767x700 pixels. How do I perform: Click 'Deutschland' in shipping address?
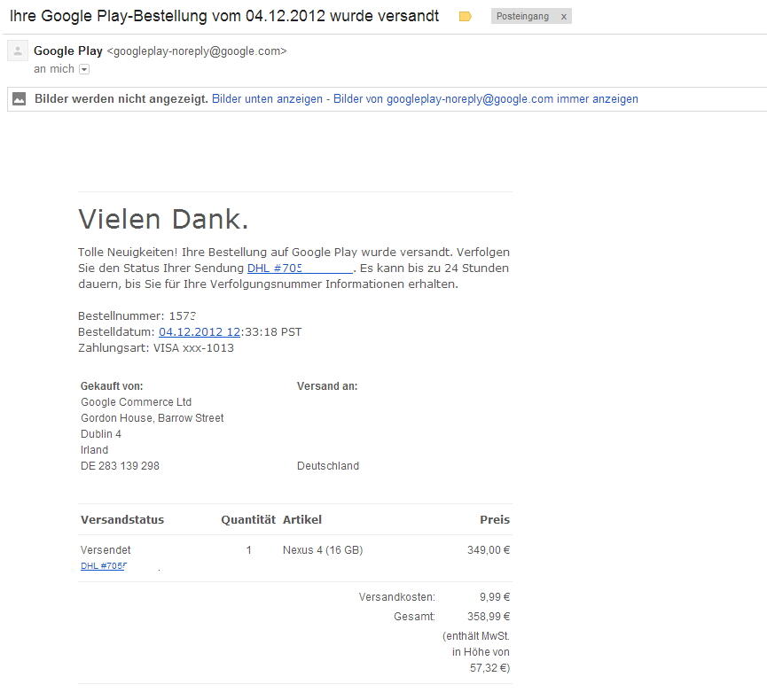(x=328, y=466)
